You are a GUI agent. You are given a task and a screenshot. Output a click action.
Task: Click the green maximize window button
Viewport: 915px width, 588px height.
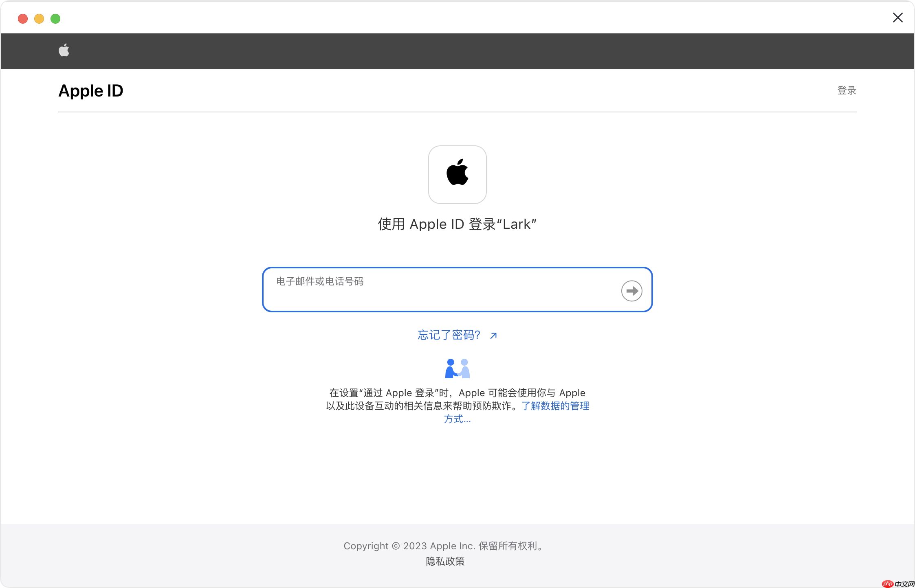pyautogui.click(x=55, y=19)
